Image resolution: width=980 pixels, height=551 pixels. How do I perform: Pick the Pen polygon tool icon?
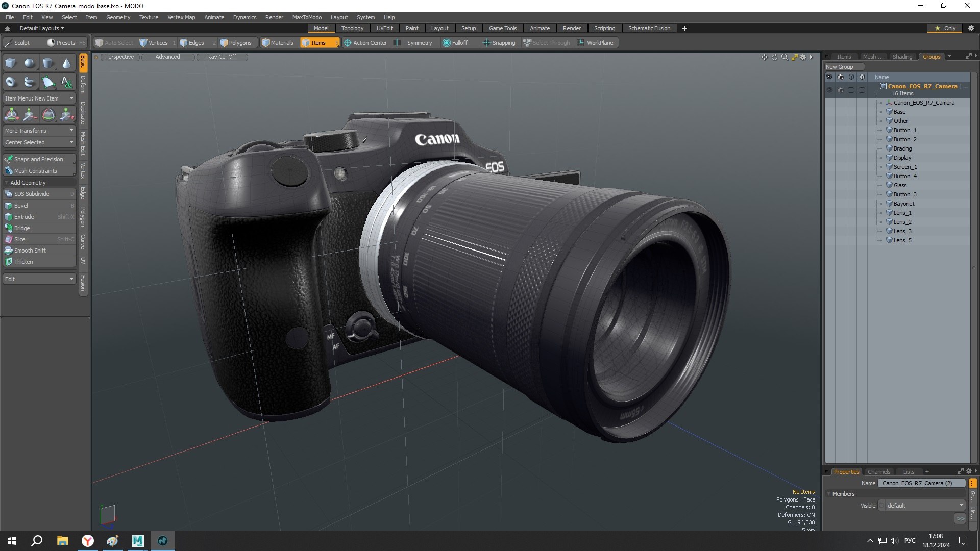pos(48,82)
